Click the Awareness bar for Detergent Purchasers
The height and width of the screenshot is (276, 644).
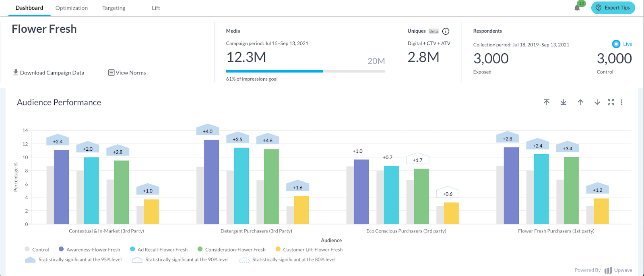(x=211, y=182)
